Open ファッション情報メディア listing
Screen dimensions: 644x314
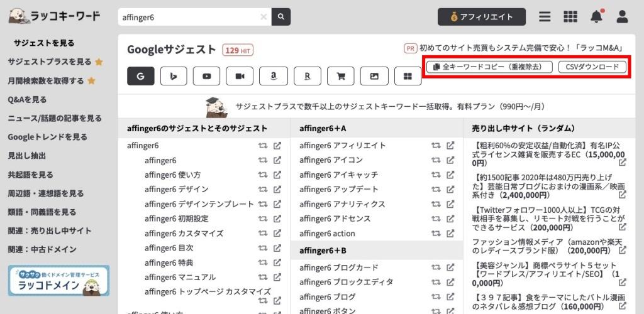(549, 246)
